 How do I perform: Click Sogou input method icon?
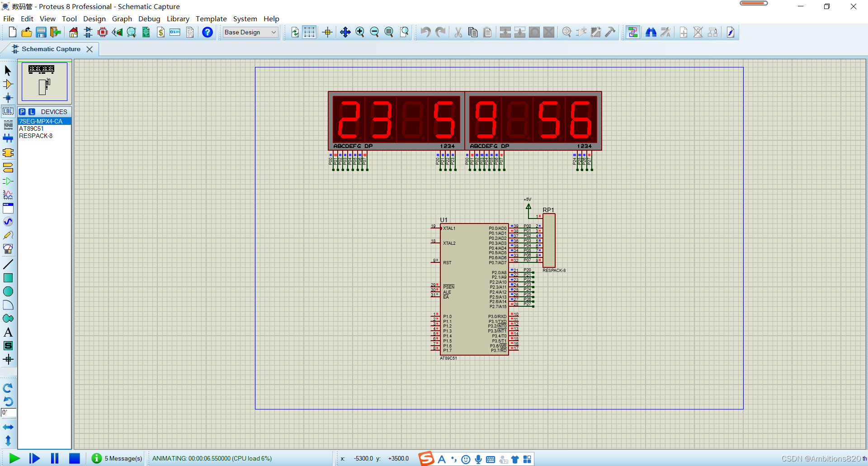pyautogui.click(x=426, y=458)
